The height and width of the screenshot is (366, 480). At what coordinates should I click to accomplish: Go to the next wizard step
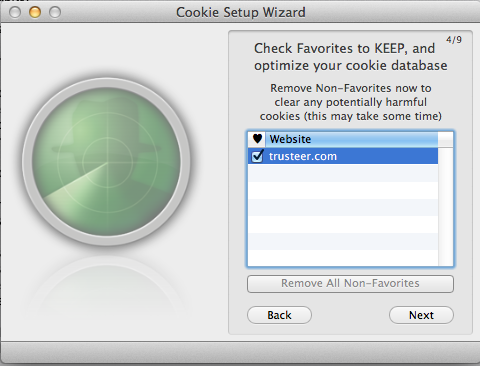[x=421, y=315]
